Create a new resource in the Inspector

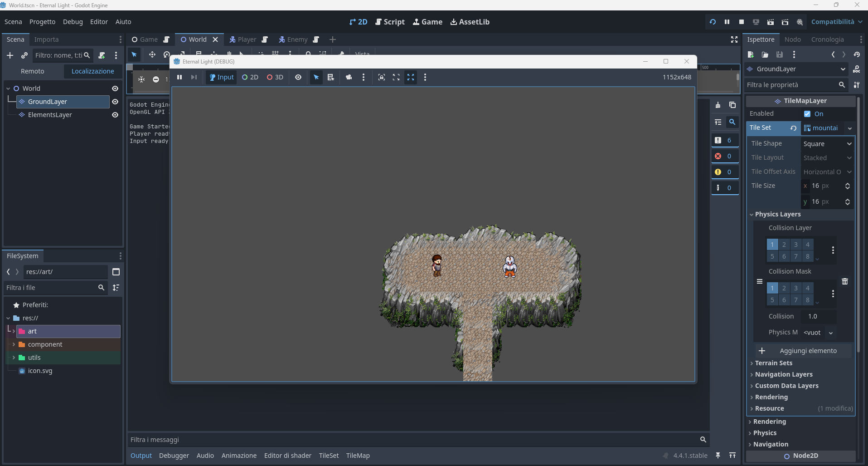click(x=751, y=54)
